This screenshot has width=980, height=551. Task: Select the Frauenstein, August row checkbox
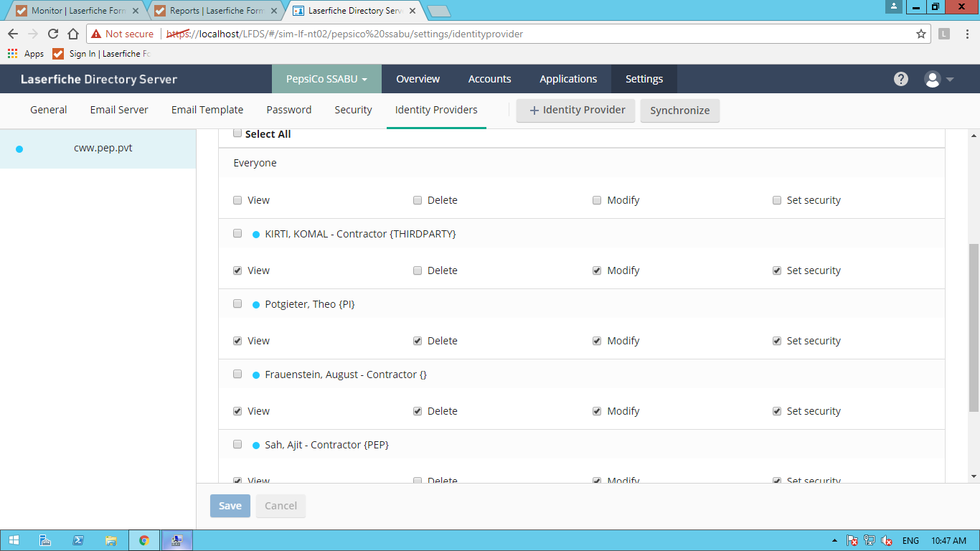[x=237, y=374]
